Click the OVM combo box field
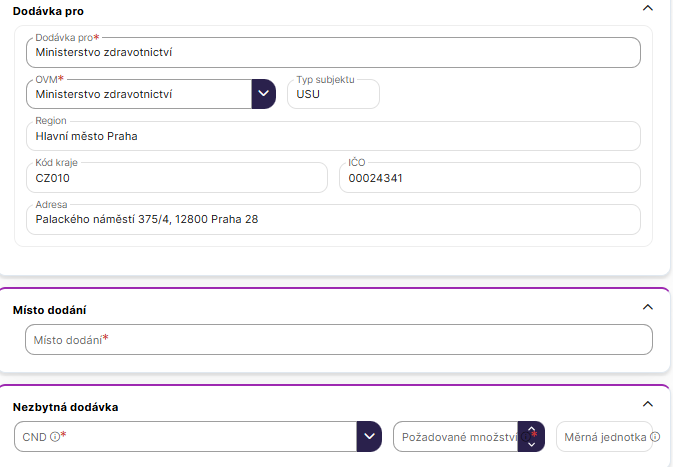 pyautogui.click(x=139, y=94)
